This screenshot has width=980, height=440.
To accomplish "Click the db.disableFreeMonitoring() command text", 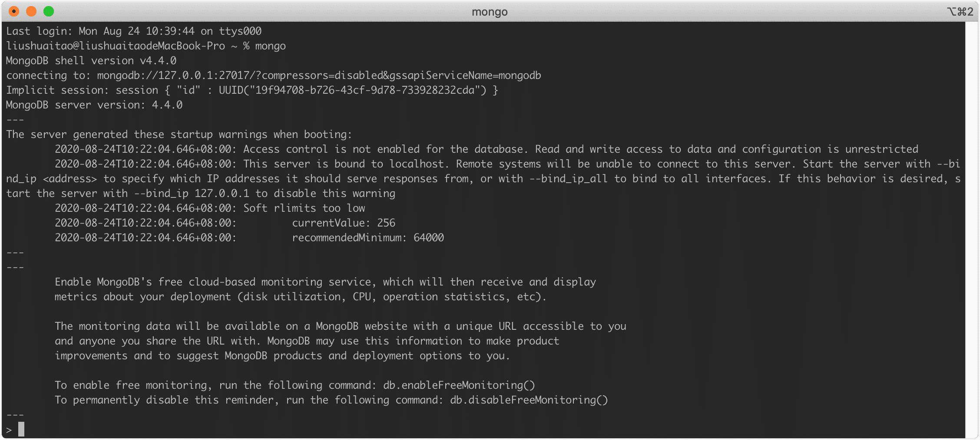I will pos(529,400).
